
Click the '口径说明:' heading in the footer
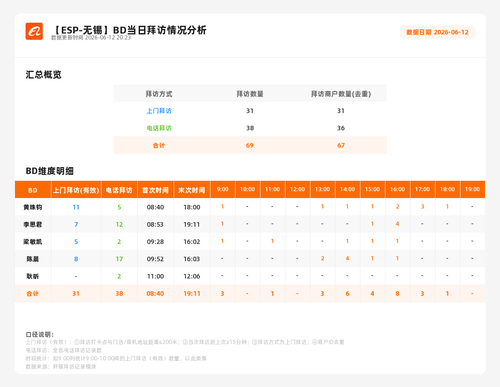point(40,334)
